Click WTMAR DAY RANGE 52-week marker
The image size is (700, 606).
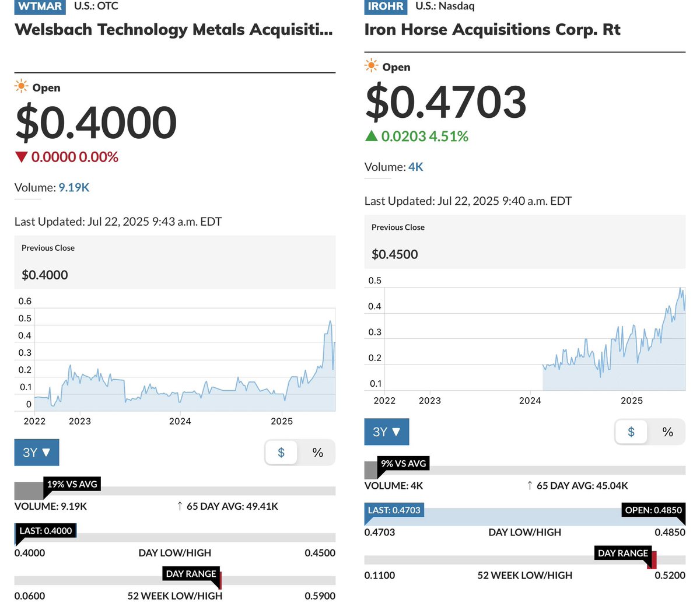pos(191,574)
